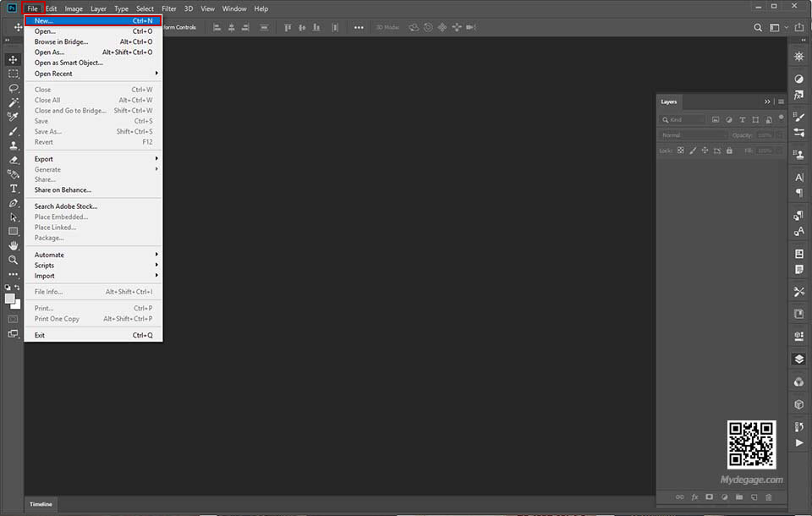Expand the Open Recent submenu
This screenshot has height=516, width=812.
coord(93,74)
